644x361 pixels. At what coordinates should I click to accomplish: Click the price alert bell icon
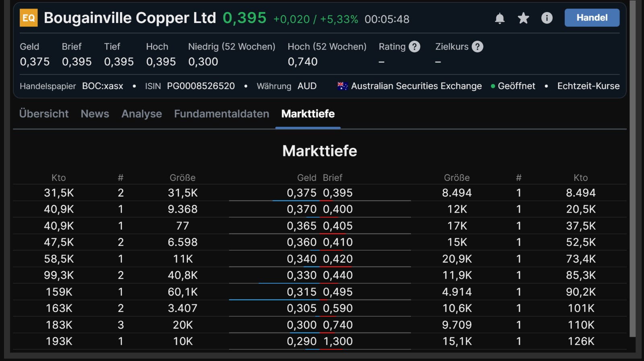click(500, 18)
